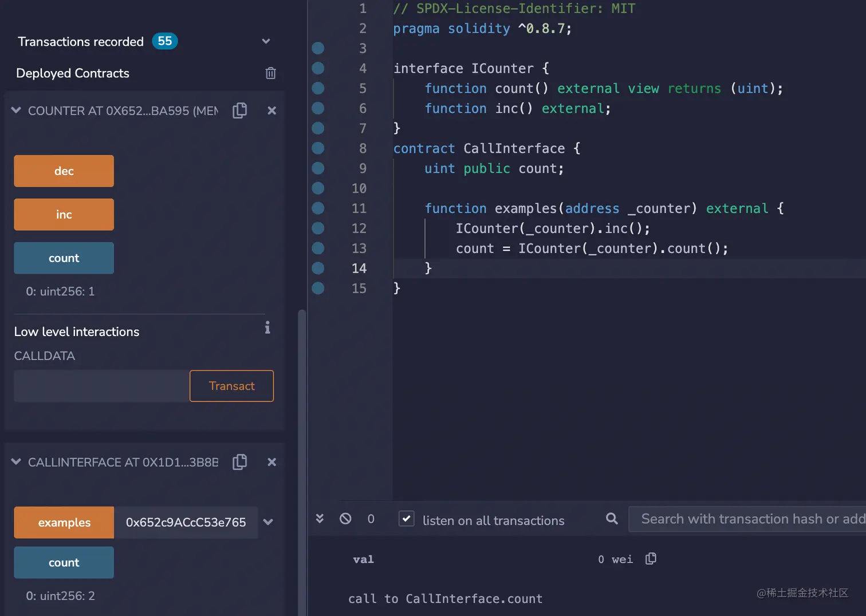
Task: Click the 'Deployed Contracts' heading
Action: tap(73, 73)
